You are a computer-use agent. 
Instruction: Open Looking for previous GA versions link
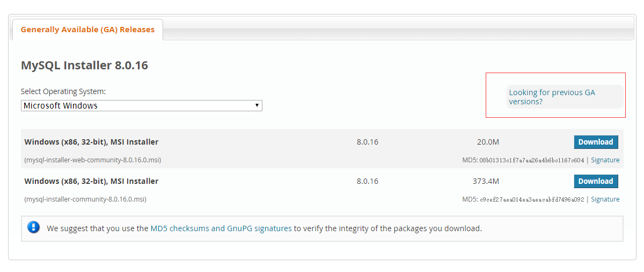click(552, 97)
